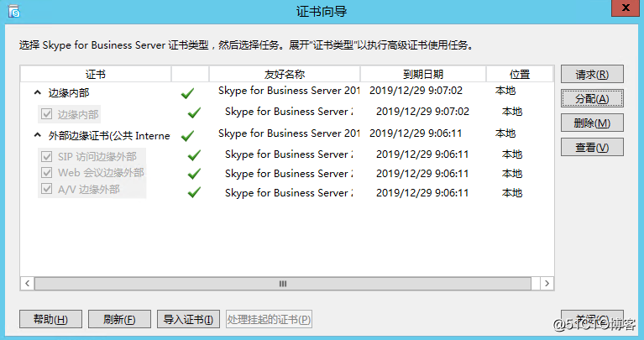Toggle the SIP 访问边缘外部 checkbox
Image resolution: width=644 pixels, height=340 pixels.
click(x=47, y=156)
